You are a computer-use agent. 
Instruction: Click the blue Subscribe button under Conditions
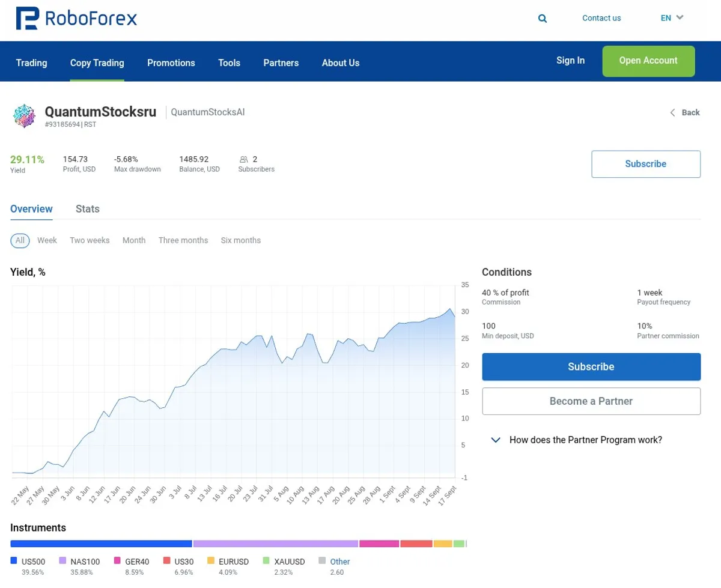click(591, 366)
